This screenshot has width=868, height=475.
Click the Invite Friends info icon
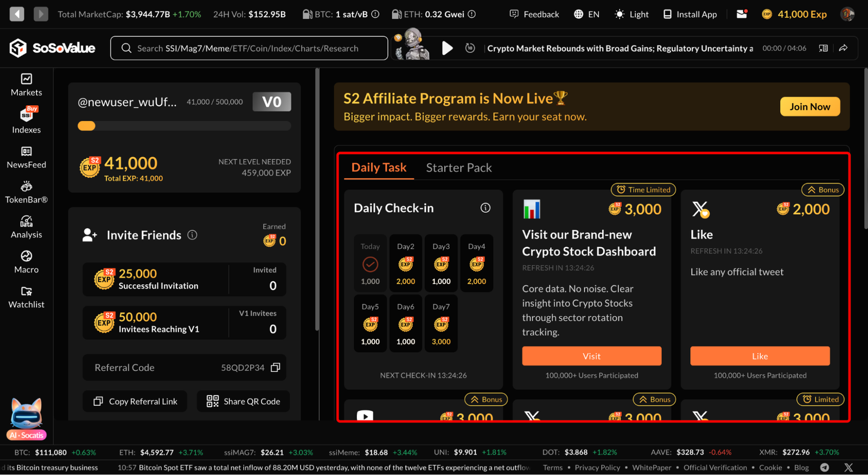(192, 235)
